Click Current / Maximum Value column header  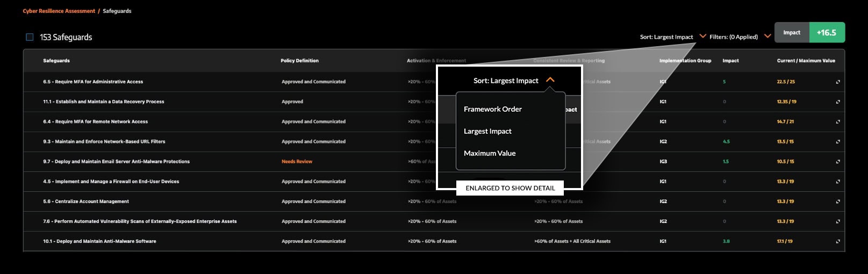click(806, 61)
